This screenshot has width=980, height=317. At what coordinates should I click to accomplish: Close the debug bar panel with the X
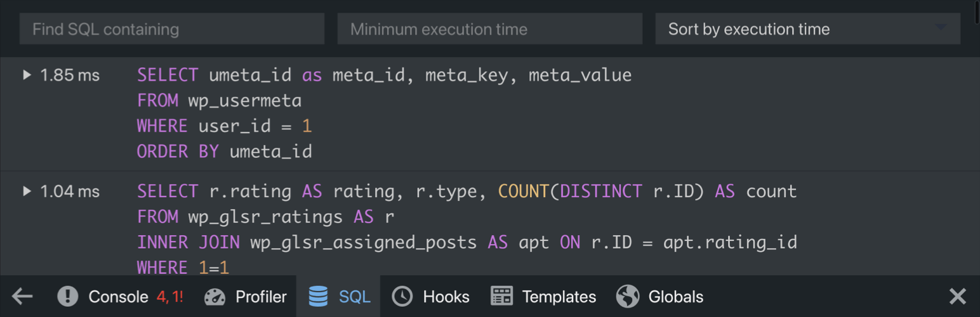pyautogui.click(x=957, y=296)
